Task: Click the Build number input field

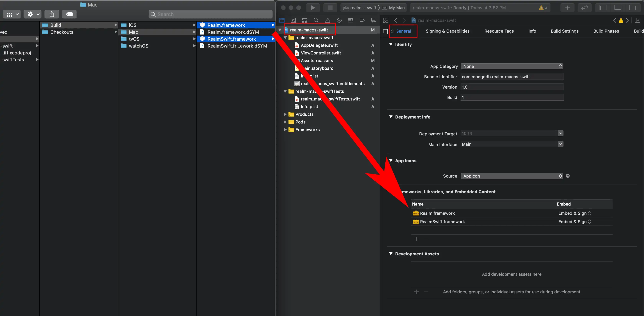Action: point(511,97)
